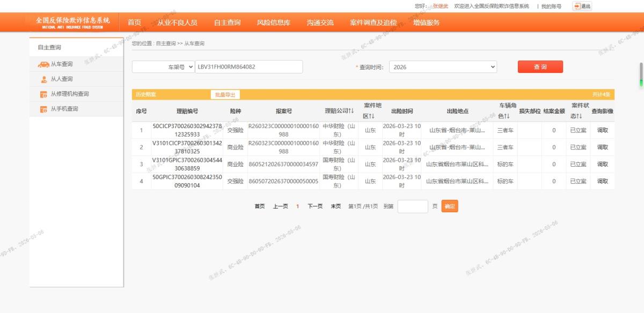644x313 pixels.
Task: Click report number 8605212026370000034597
Action: coord(284,165)
